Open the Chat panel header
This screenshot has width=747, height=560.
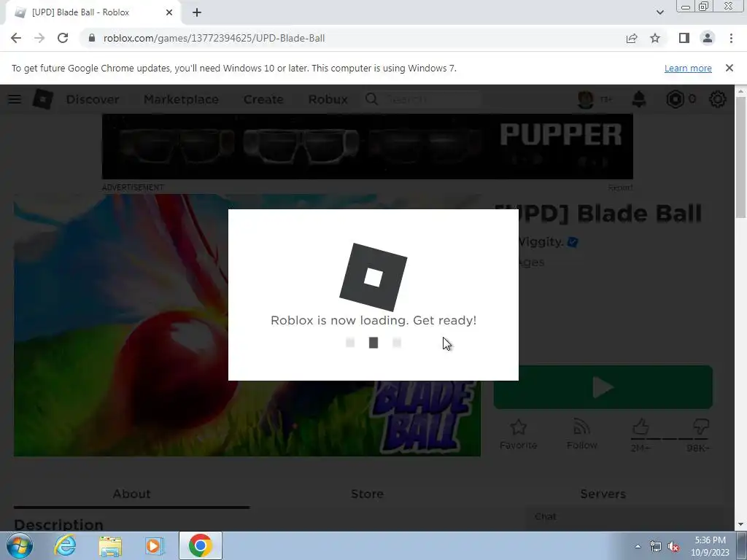pos(624,517)
